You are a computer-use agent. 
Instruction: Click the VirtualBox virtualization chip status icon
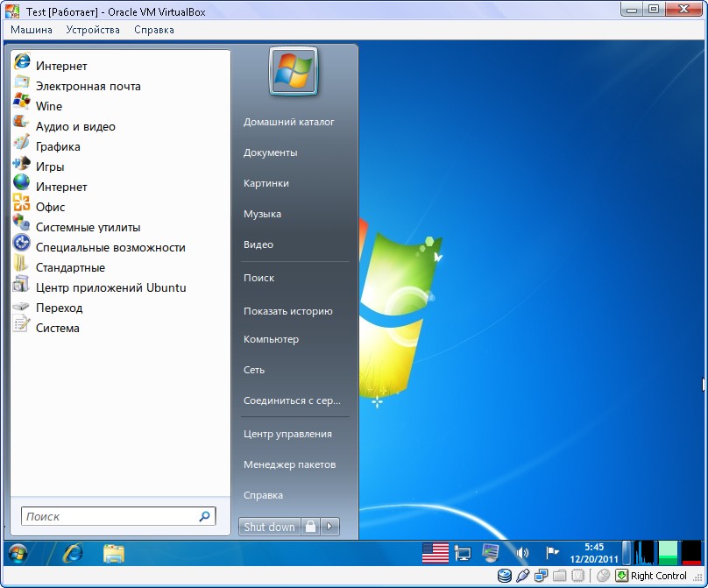pyautogui.click(x=577, y=576)
